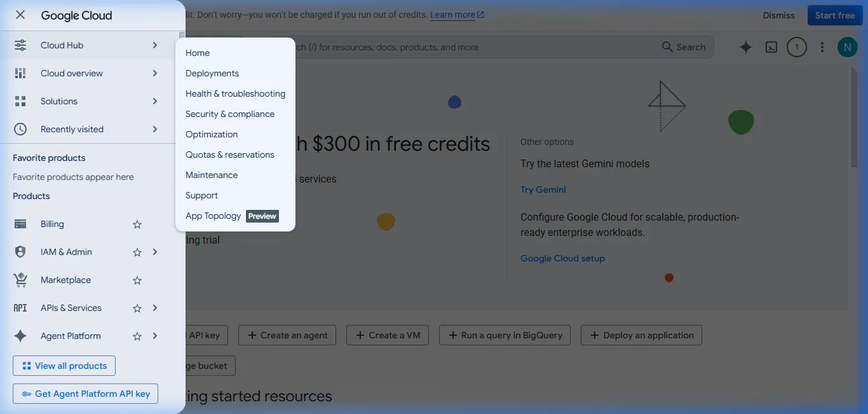Screen dimensions: 868x414
Task: Click the Google Cloud logo text
Action: [x=76, y=15]
